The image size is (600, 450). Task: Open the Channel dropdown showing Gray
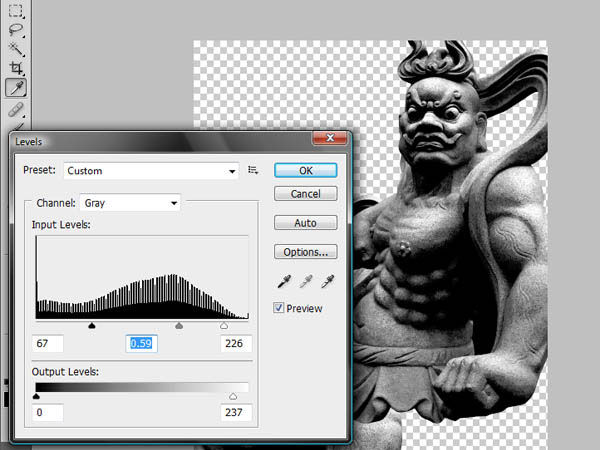click(130, 203)
